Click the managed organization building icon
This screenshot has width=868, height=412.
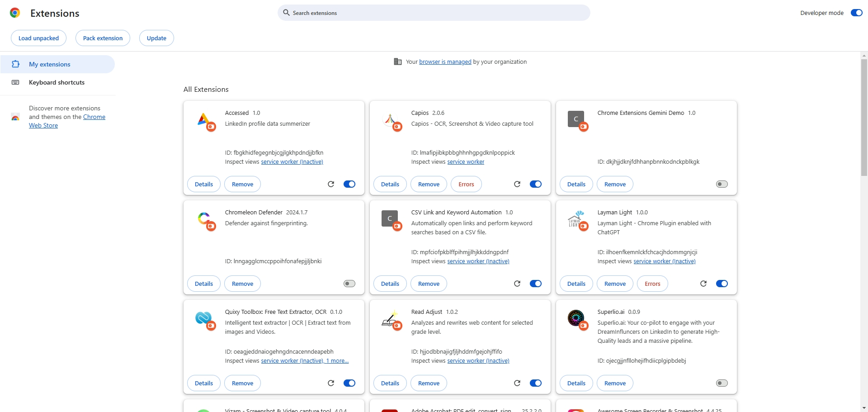[398, 62]
